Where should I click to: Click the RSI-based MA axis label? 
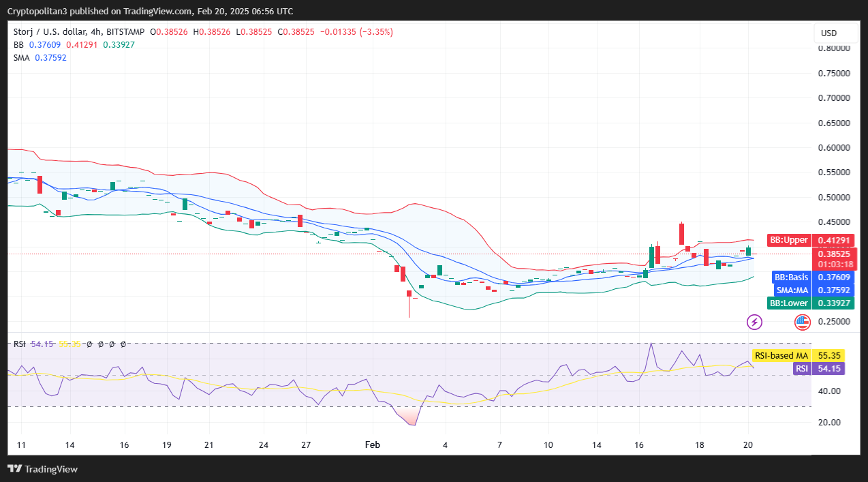[781, 356]
